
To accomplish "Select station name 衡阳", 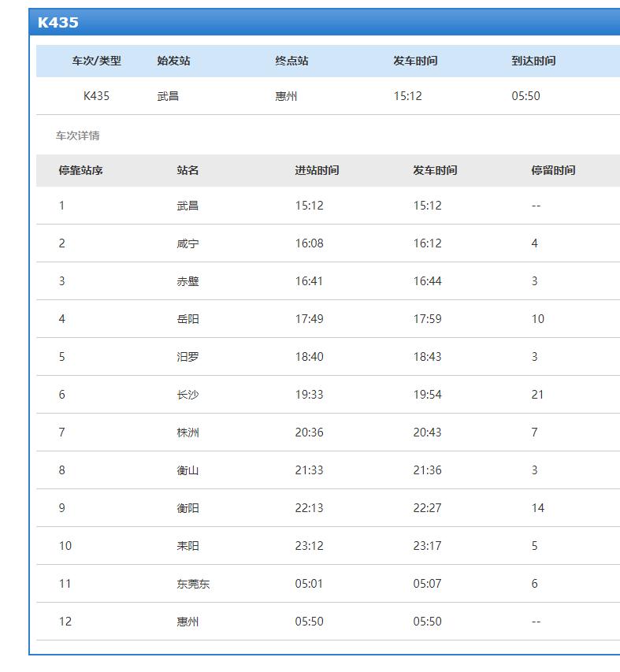I will (x=187, y=508).
